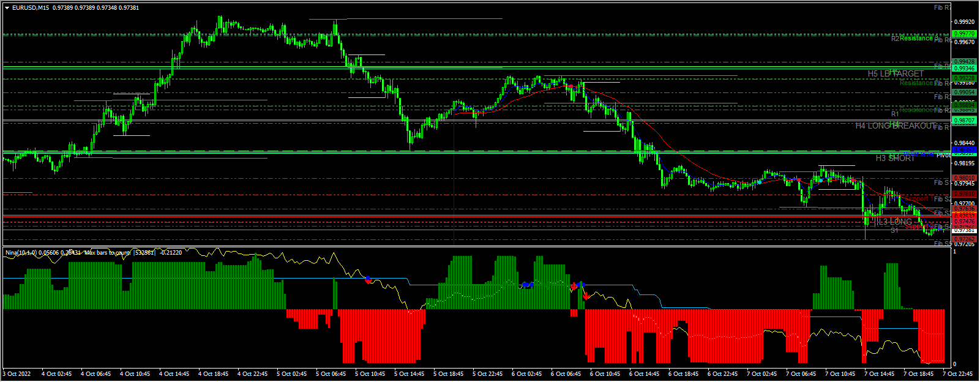Image resolution: width=980 pixels, height=382 pixels.
Task: Click the bright green 0.99770 price tag
Action: pos(965,34)
